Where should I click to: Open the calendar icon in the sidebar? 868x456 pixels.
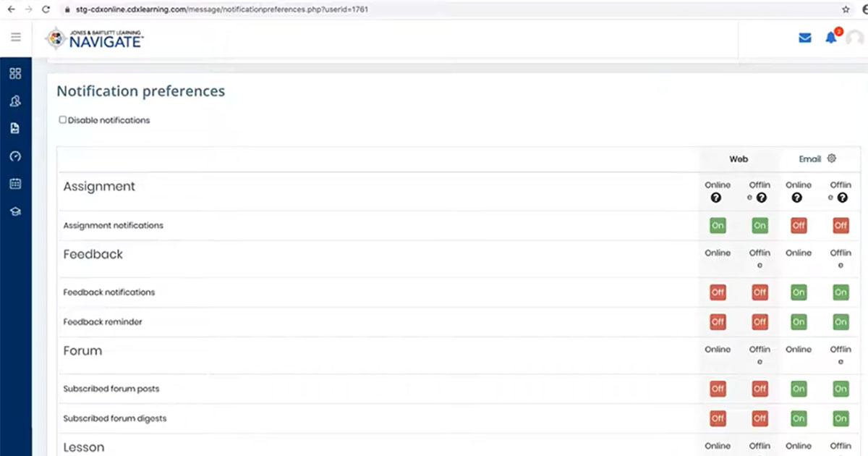15,184
